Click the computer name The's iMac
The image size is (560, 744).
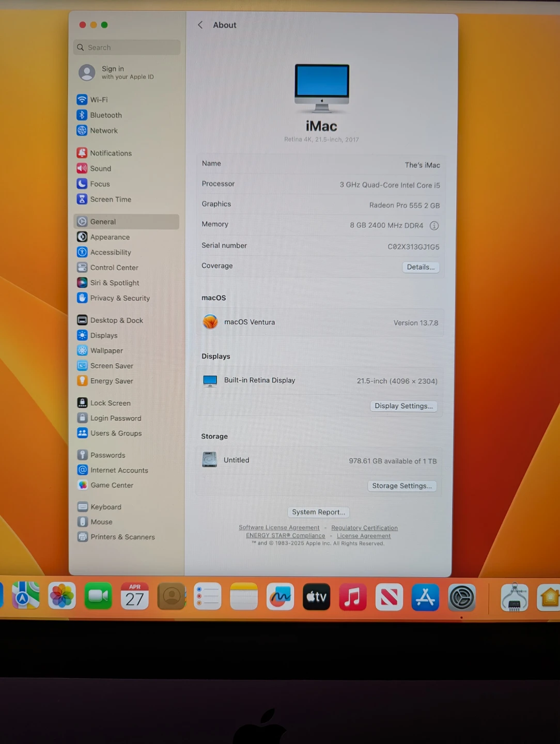[423, 165]
